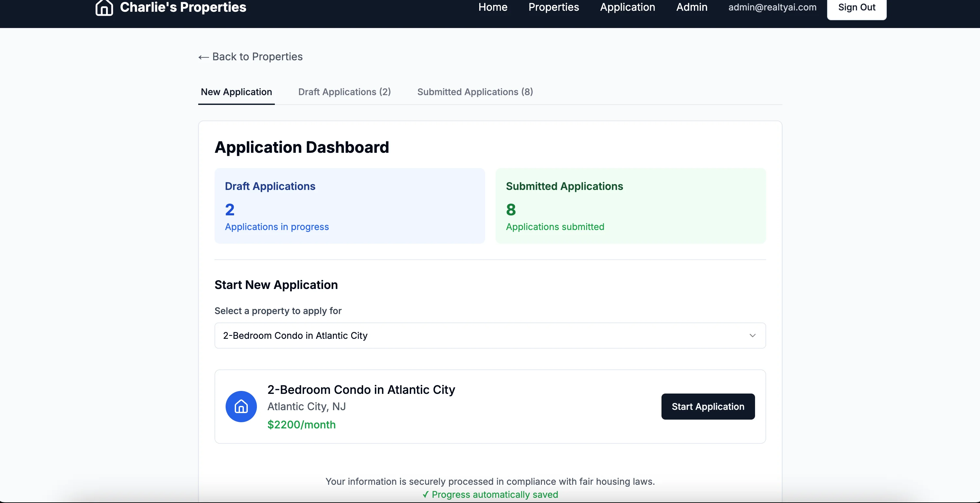This screenshot has height=503, width=980.
Task: Click the Draft Applications summary card
Action: [x=349, y=206]
